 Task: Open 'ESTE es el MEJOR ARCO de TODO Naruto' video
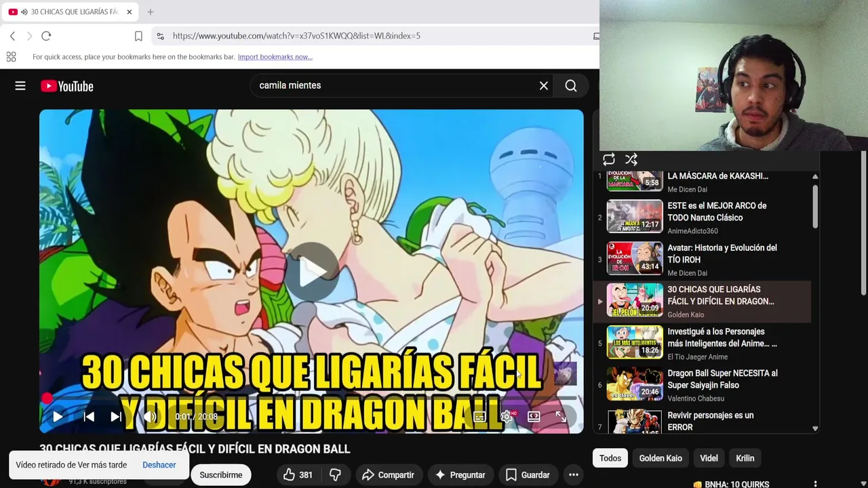[x=702, y=218]
